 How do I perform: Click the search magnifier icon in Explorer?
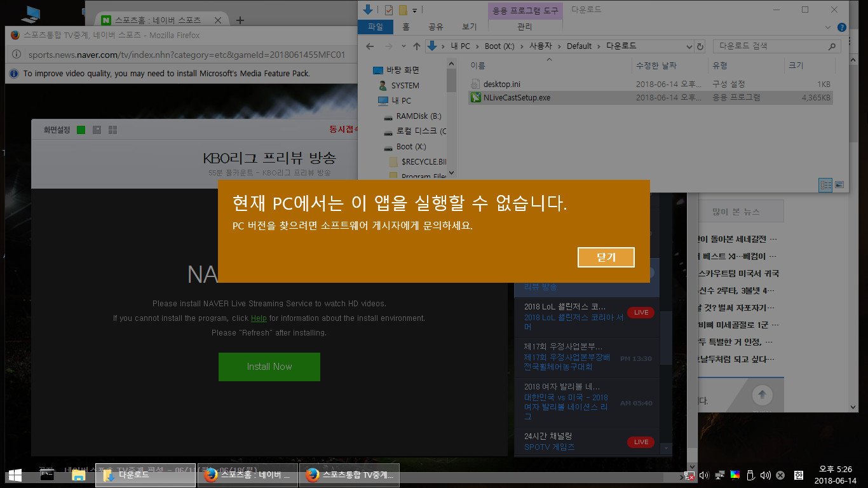click(832, 46)
